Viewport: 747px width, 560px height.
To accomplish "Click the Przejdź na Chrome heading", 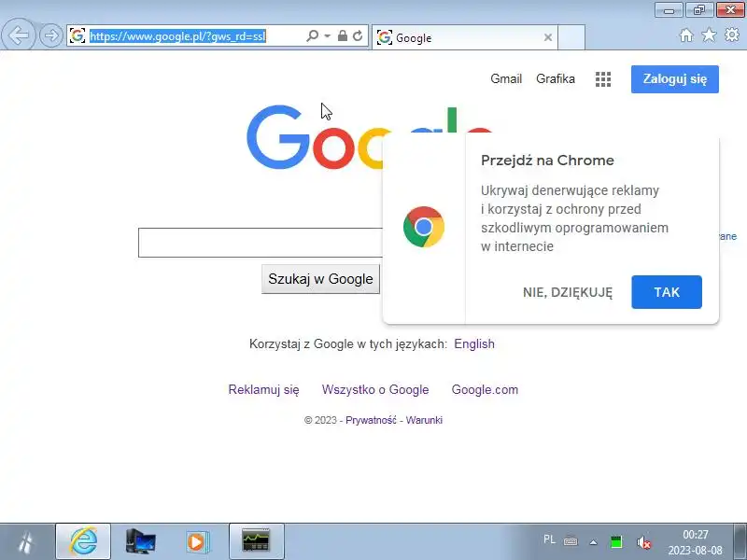I will 547,161.
